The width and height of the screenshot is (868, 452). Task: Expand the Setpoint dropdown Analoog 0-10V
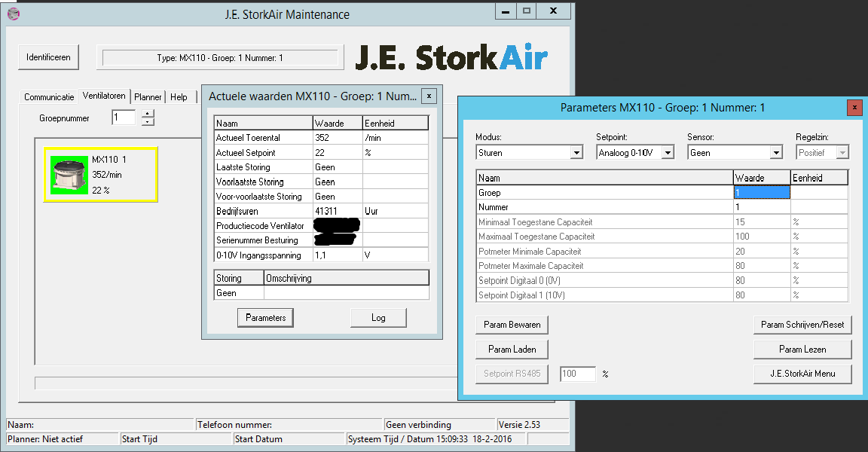click(x=635, y=152)
